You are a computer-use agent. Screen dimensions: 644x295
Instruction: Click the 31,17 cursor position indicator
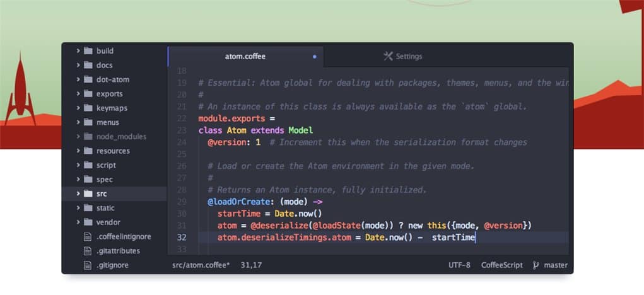[x=252, y=265]
